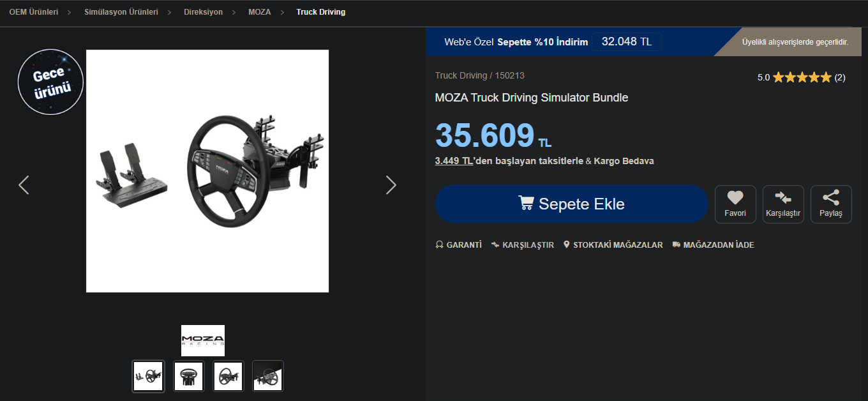Go to Direksiyon breadcrumb category
Image resolution: width=868 pixels, height=401 pixels.
[x=203, y=12]
